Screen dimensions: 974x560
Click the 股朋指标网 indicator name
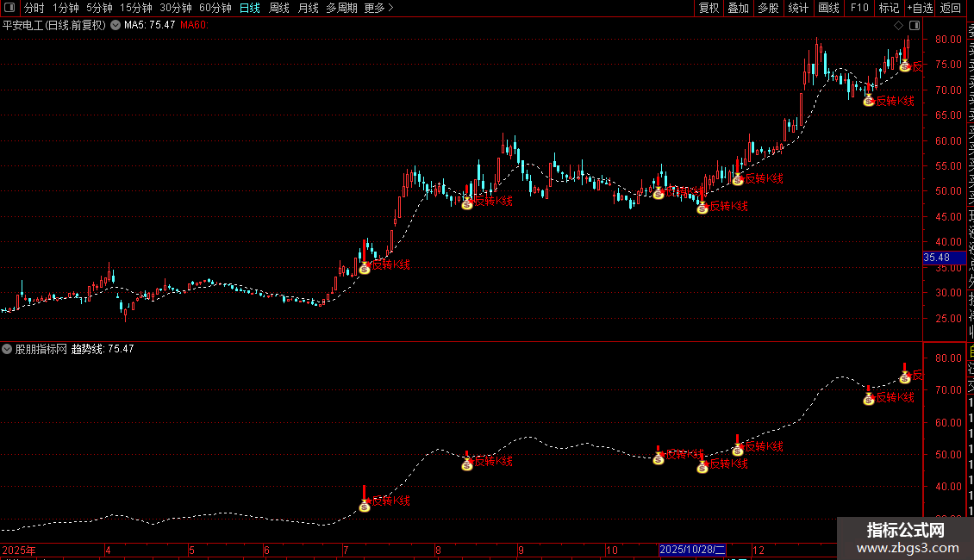click(41, 349)
